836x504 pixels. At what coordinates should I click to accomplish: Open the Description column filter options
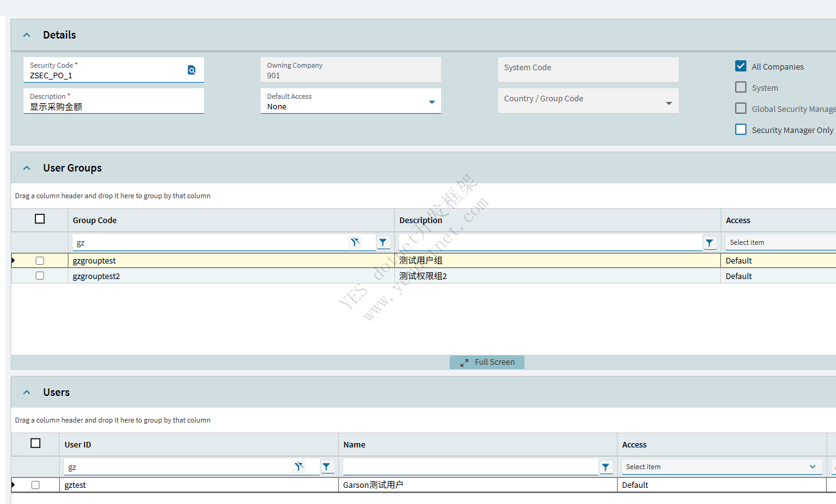coord(710,243)
